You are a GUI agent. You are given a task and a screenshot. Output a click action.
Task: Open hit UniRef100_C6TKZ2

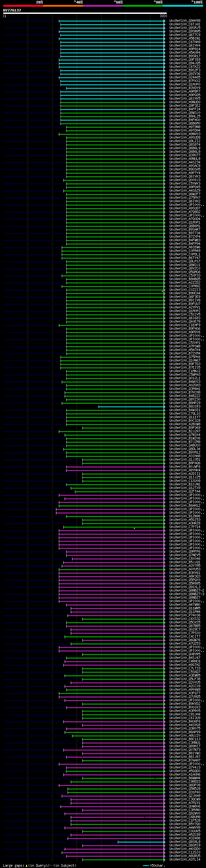tap(185, 67)
